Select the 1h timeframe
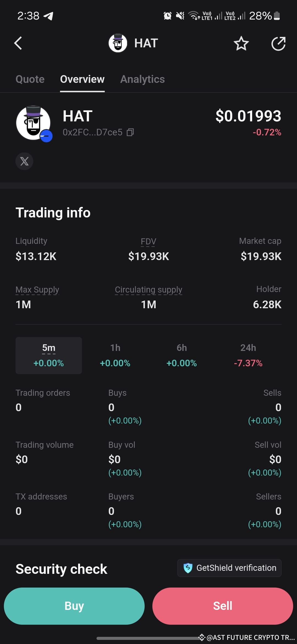 pyautogui.click(x=115, y=356)
